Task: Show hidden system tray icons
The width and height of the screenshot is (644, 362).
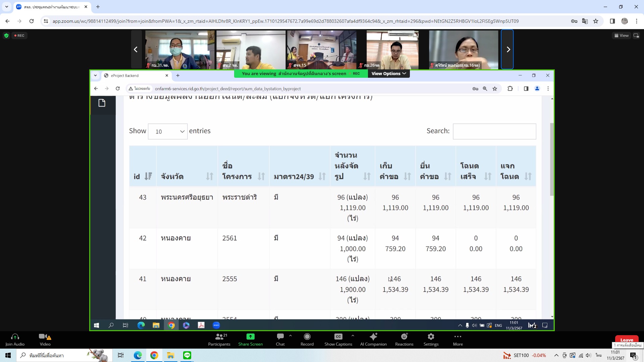Action: (556, 355)
